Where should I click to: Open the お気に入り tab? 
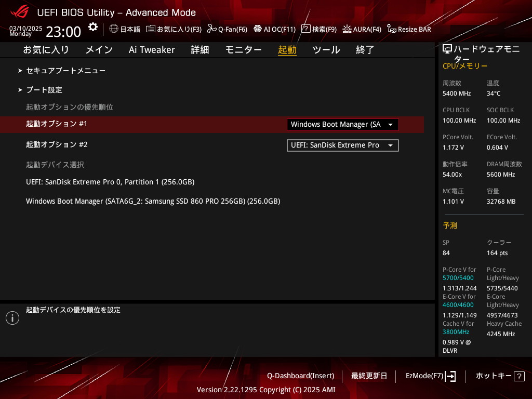click(46, 50)
